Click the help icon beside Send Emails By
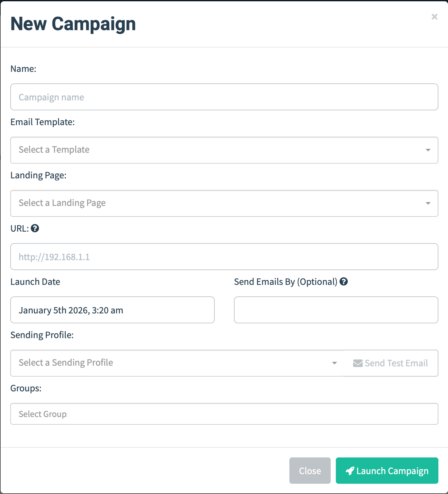Viewport: 448px width, 494px height. coord(344,282)
